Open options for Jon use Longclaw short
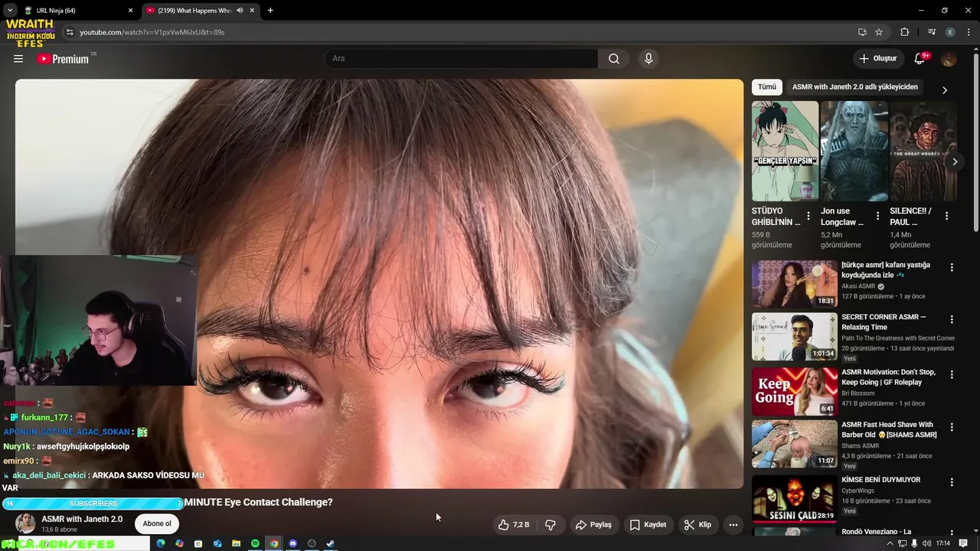The width and height of the screenshot is (980, 551). tap(877, 217)
